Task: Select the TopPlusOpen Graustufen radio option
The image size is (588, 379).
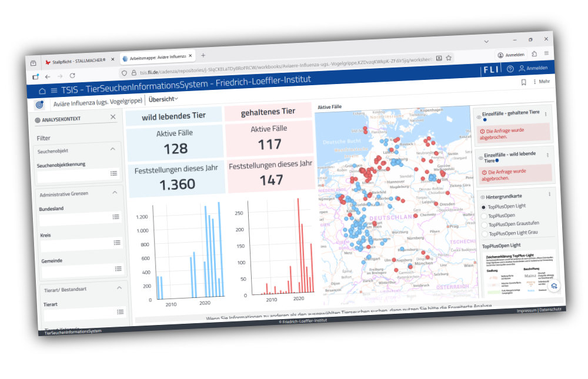Action: coord(486,224)
